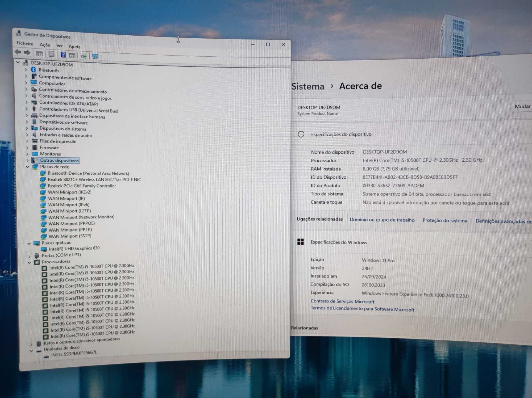Click the Bluetooth category icon
This screenshot has height=398, width=532.
[x=34, y=70]
